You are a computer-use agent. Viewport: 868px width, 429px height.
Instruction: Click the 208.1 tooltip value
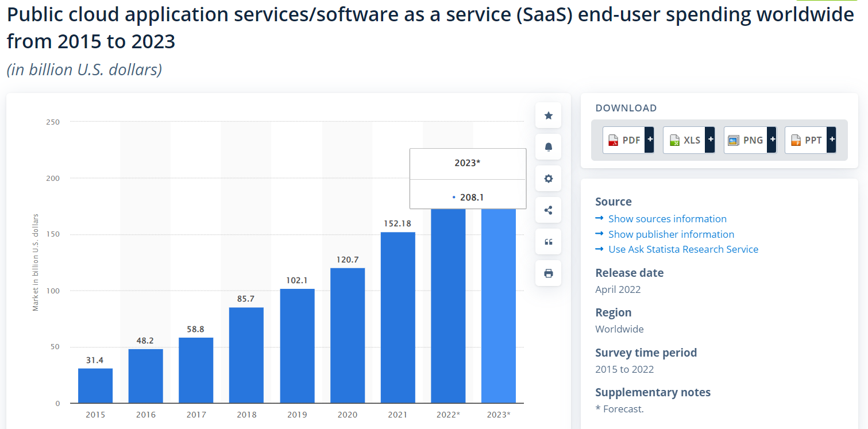[472, 197]
